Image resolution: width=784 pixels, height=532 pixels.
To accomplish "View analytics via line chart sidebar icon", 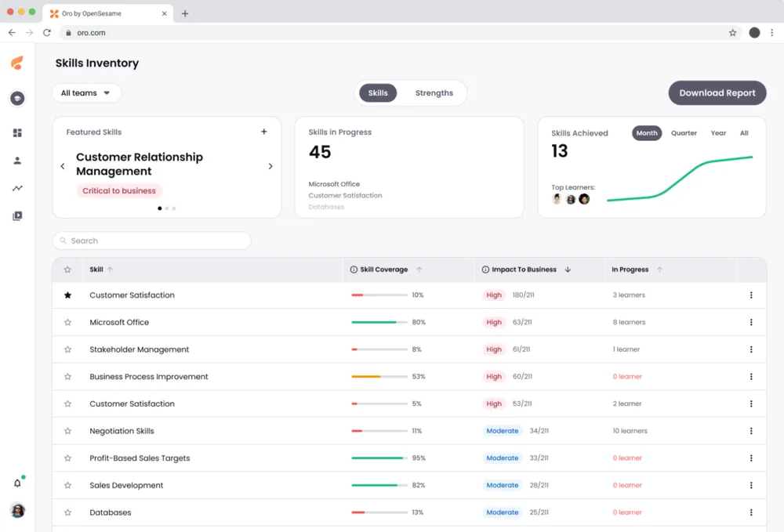I will (x=17, y=188).
